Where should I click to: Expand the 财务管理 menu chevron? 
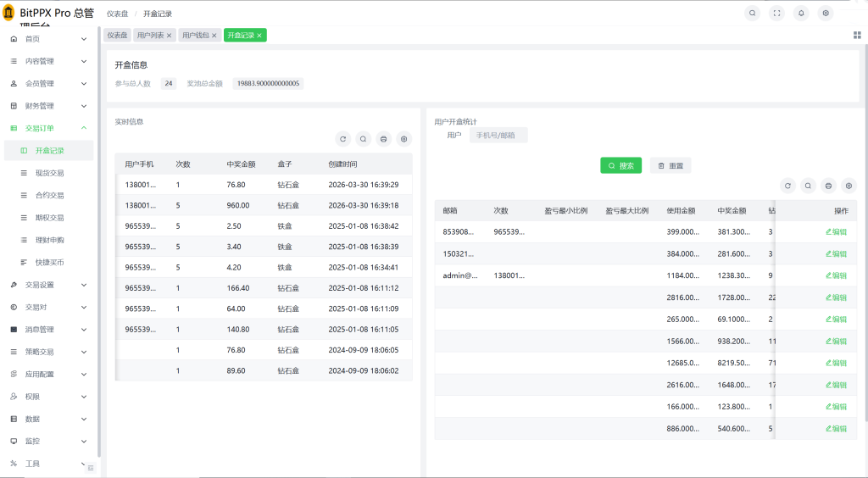point(84,106)
